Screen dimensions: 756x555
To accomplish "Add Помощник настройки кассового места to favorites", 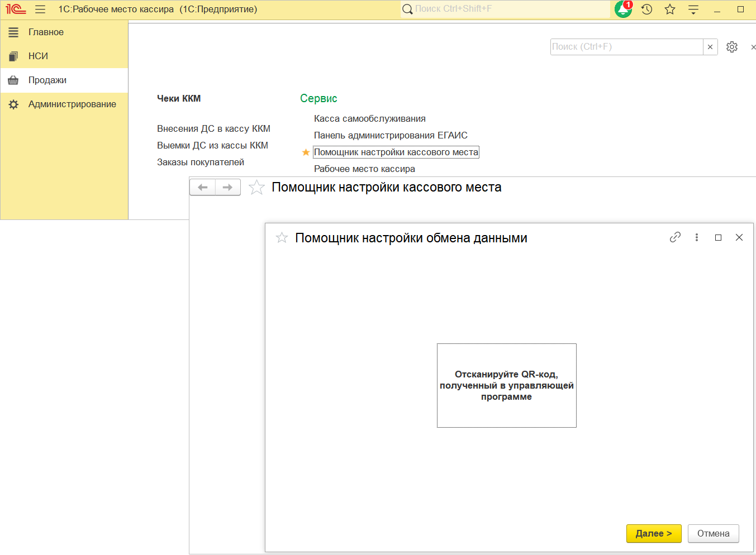I will (x=256, y=187).
